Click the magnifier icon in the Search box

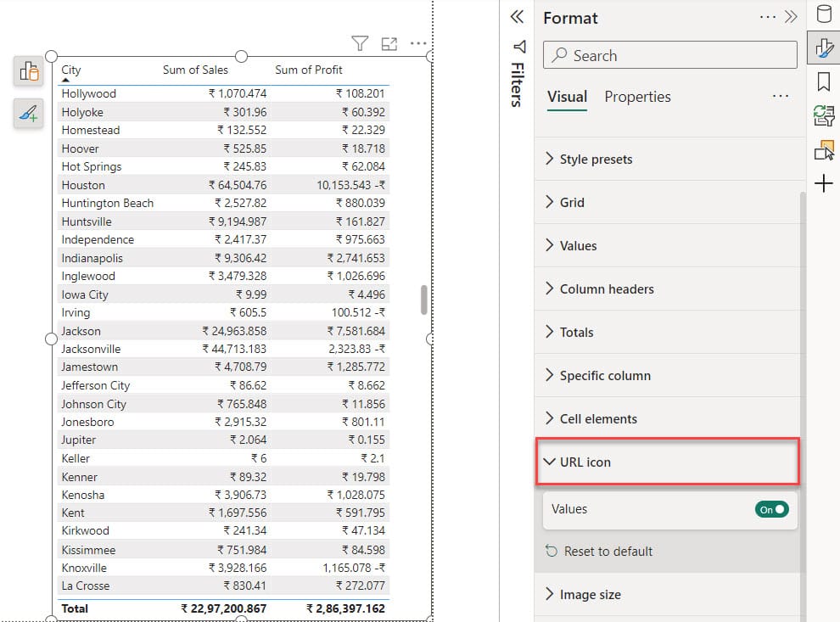point(559,54)
